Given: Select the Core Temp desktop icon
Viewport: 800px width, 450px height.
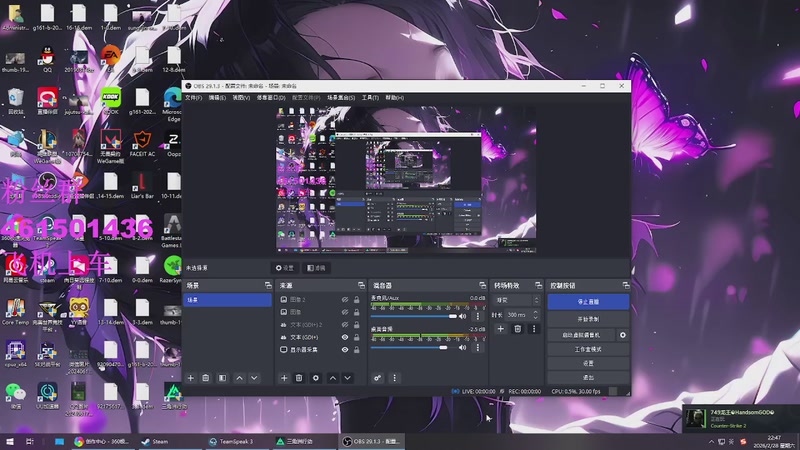Looking at the screenshot, I should pyautogui.click(x=15, y=312).
